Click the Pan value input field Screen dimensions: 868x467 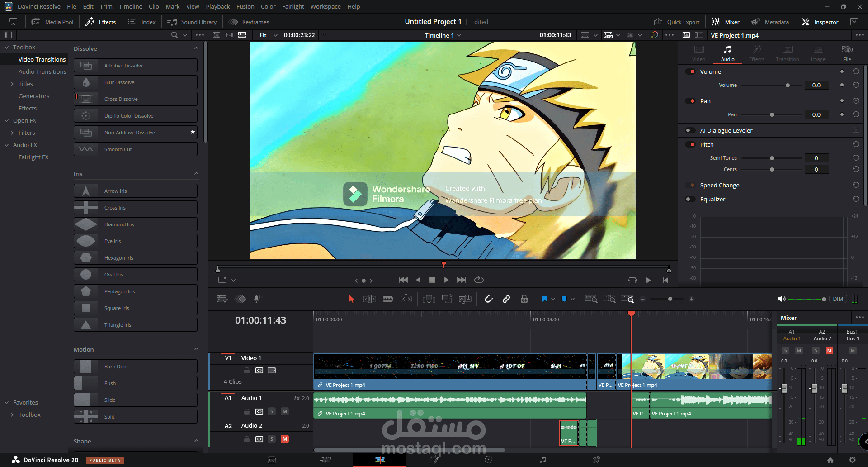(816, 114)
